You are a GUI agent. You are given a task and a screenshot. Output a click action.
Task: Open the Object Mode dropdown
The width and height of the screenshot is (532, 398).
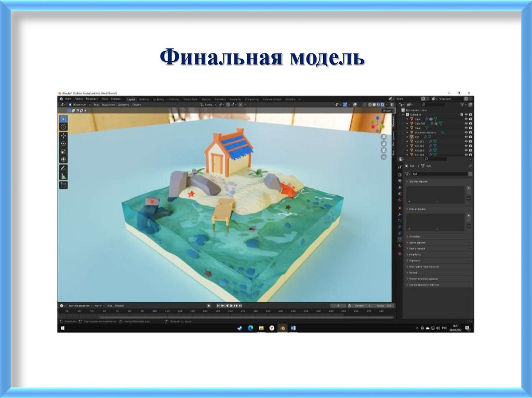pos(80,105)
